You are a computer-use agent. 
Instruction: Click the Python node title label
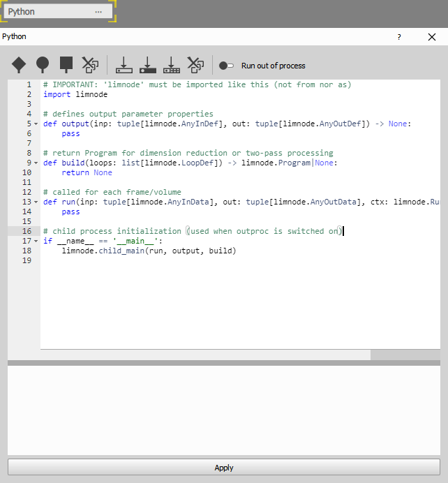21,12
